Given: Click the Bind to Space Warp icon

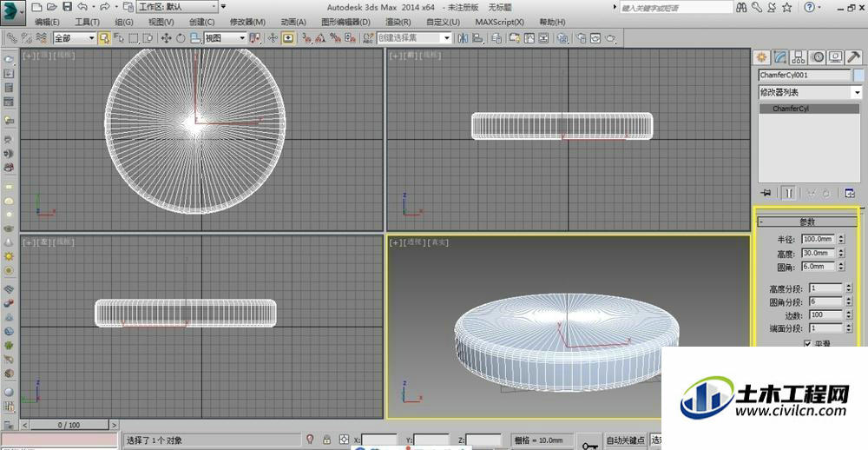Looking at the screenshot, I should coord(41,37).
